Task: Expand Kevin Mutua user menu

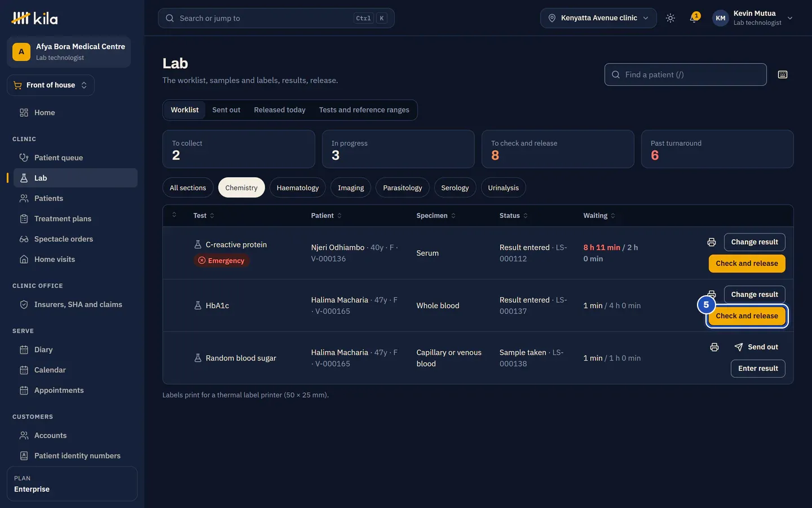Action: point(753,18)
